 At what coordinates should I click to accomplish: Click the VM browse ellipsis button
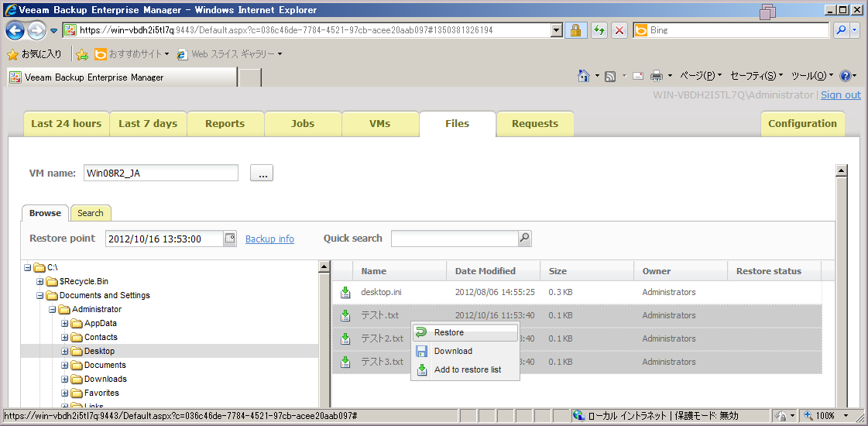(x=262, y=173)
